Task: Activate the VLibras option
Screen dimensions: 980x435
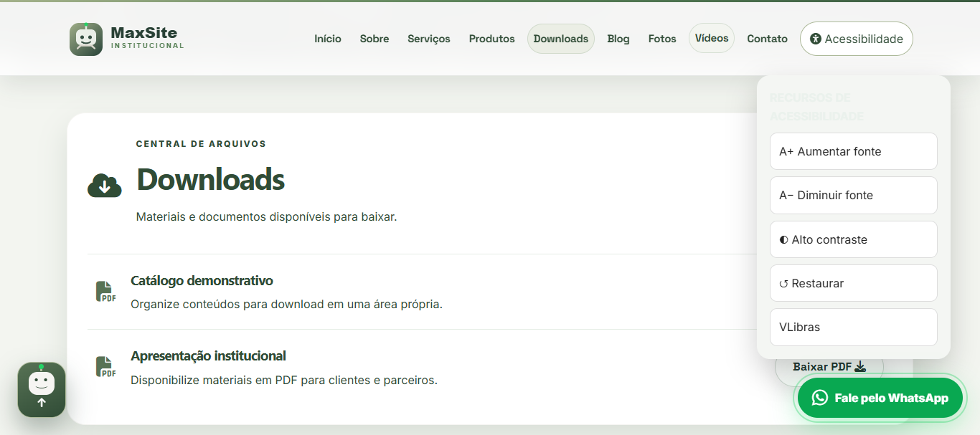Action: point(854,327)
